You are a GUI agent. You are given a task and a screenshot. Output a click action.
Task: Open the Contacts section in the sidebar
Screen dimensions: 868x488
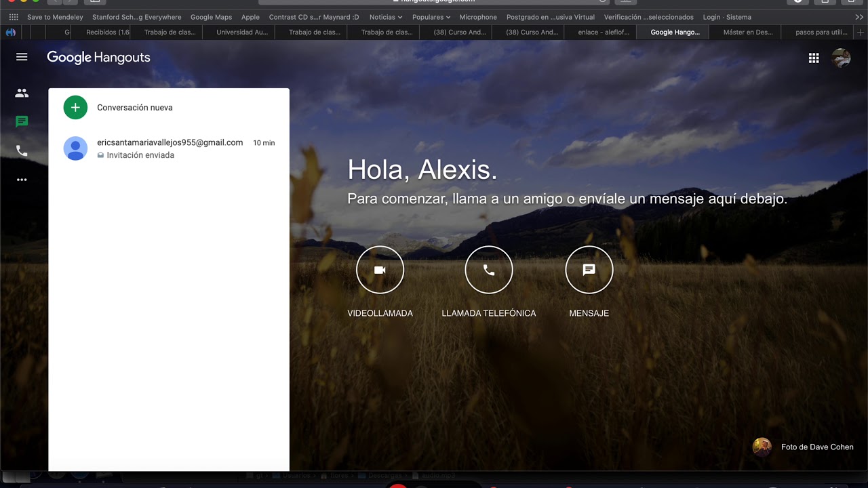click(22, 93)
